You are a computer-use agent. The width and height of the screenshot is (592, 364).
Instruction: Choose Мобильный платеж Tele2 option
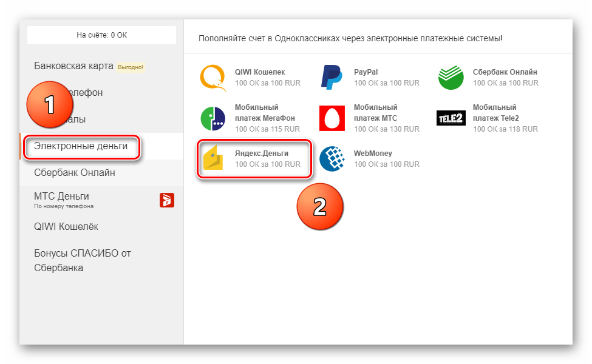click(x=495, y=112)
